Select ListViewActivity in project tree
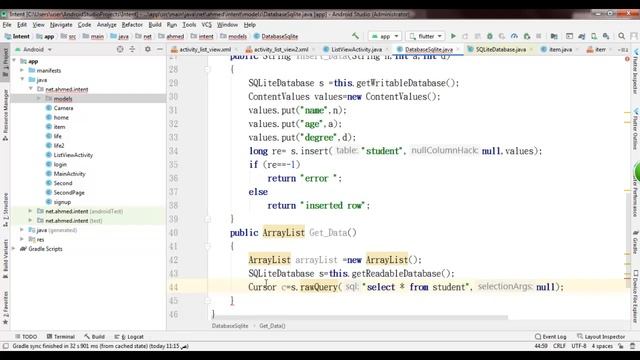Image resolution: width=640 pixels, height=360 pixels. [x=73, y=155]
